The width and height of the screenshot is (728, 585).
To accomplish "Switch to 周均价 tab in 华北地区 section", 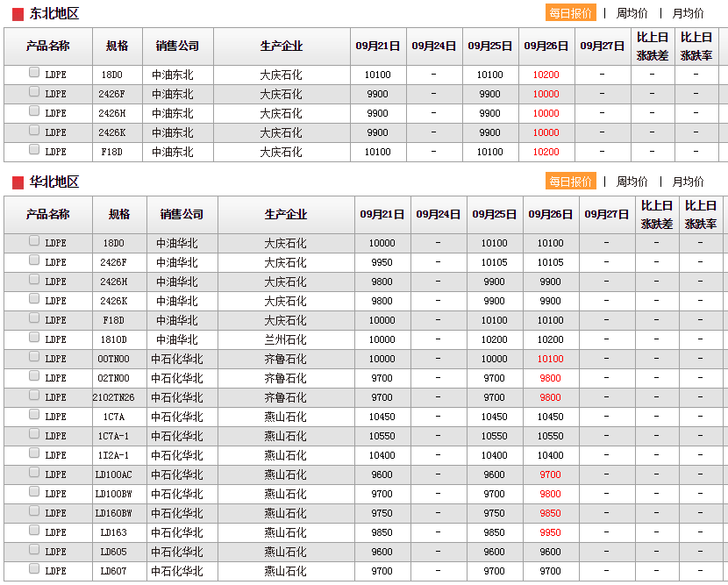I will pos(632,182).
